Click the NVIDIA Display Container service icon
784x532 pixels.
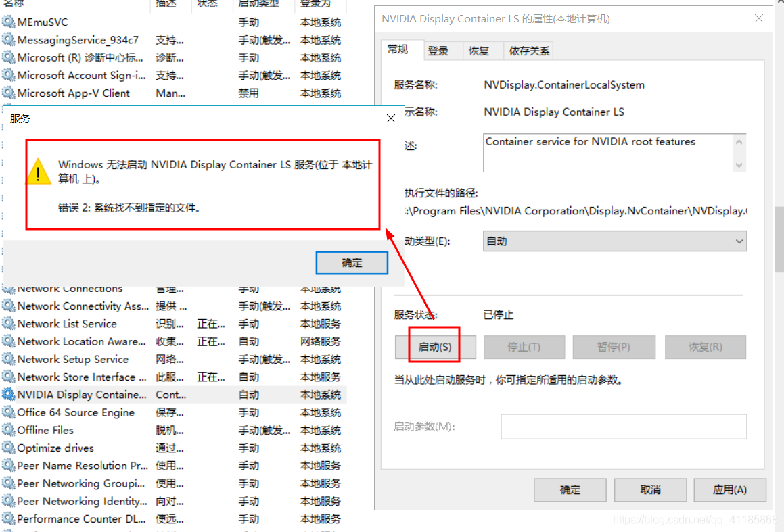tap(8, 395)
